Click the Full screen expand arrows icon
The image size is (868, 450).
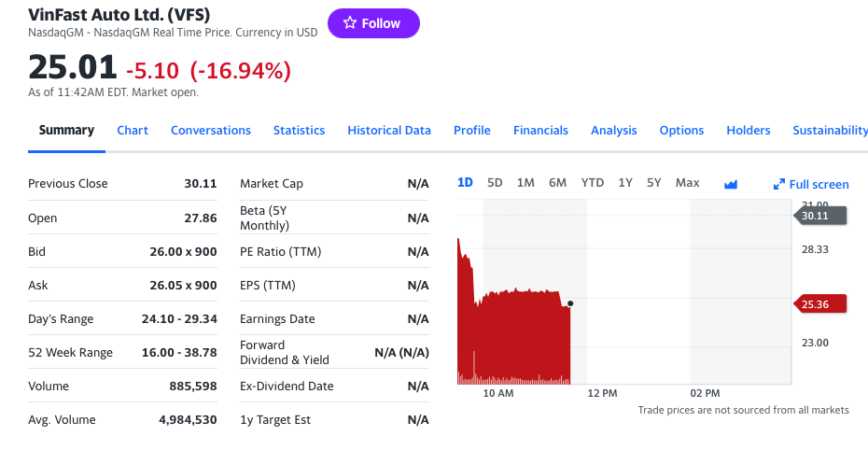[779, 184]
